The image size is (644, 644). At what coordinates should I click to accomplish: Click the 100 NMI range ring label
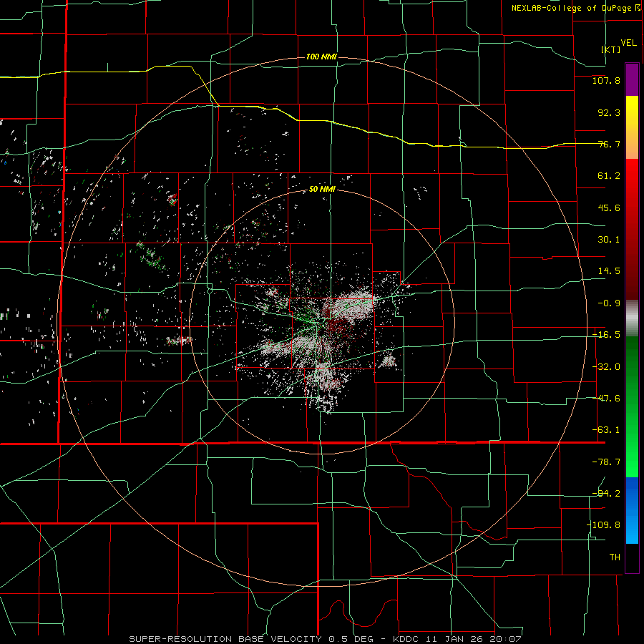click(321, 57)
